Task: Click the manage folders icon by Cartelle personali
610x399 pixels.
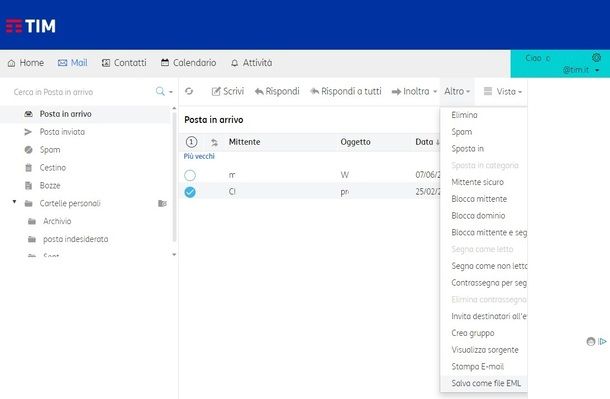Action: click(x=162, y=203)
